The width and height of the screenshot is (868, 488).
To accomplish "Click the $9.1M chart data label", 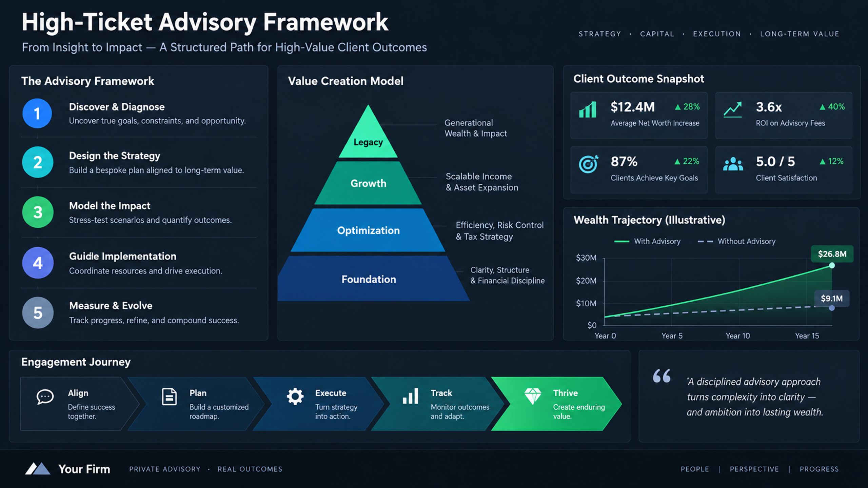I will point(832,298).
